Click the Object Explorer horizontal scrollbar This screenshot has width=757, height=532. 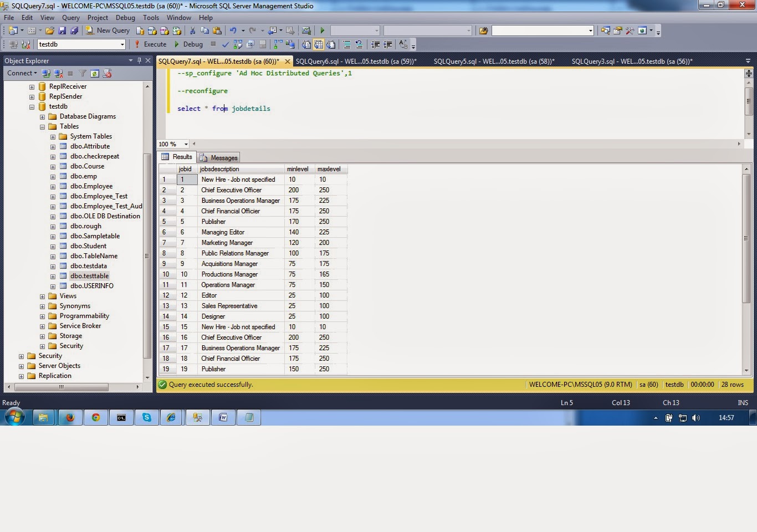(61, 387)
